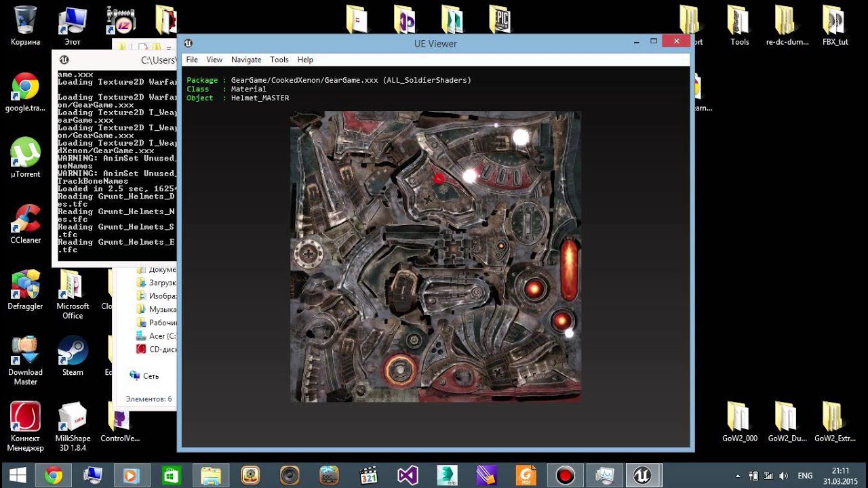Select the FBX_tut folder on desktop
Screen dimensions: 868x488
pos(835,26)
